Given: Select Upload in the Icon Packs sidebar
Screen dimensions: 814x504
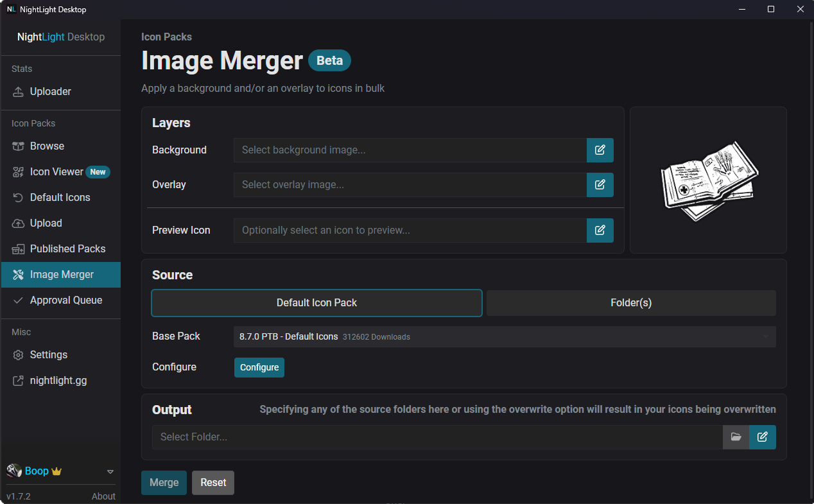Looking at the screenshot, I should 46,223.
